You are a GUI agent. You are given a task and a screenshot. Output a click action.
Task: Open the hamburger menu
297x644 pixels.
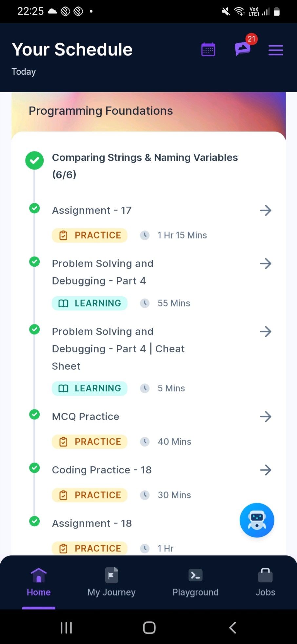coord(276,50)
